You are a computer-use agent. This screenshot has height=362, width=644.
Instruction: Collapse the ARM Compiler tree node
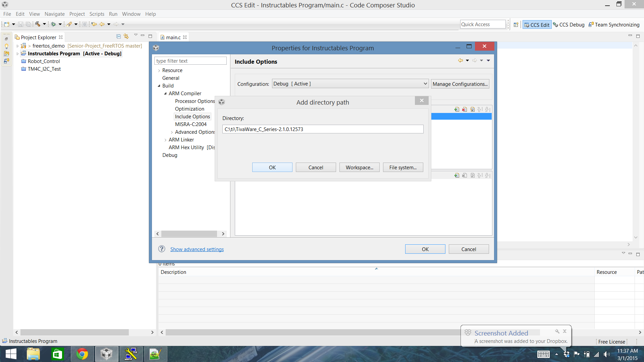(x=165, y=94)
